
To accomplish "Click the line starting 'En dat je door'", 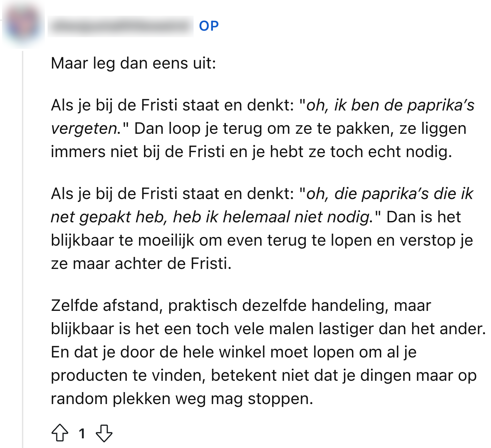I will tap(234, 352).
